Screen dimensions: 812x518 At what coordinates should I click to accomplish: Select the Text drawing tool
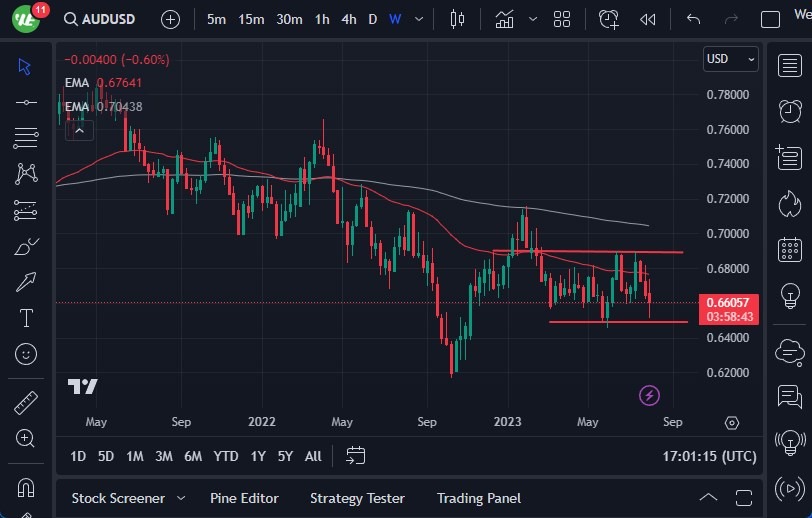(x=26, y=318)
